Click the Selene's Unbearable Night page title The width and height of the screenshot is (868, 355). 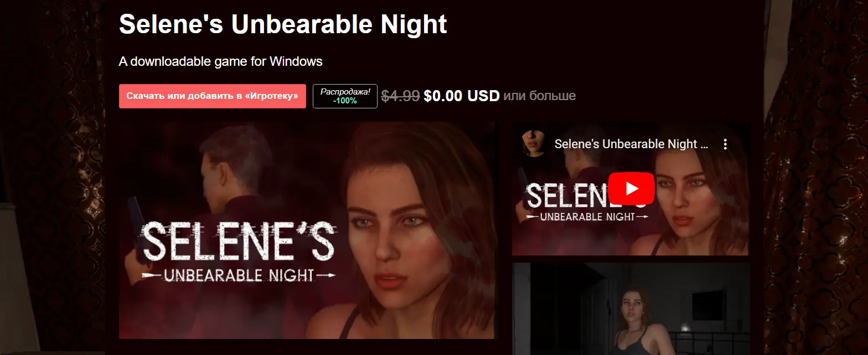tap(283, 25)
